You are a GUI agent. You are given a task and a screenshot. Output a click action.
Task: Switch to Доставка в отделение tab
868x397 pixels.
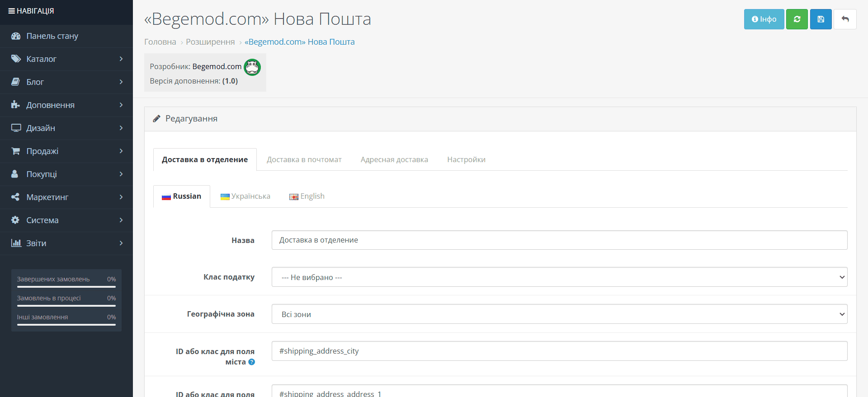coord(205,159)
